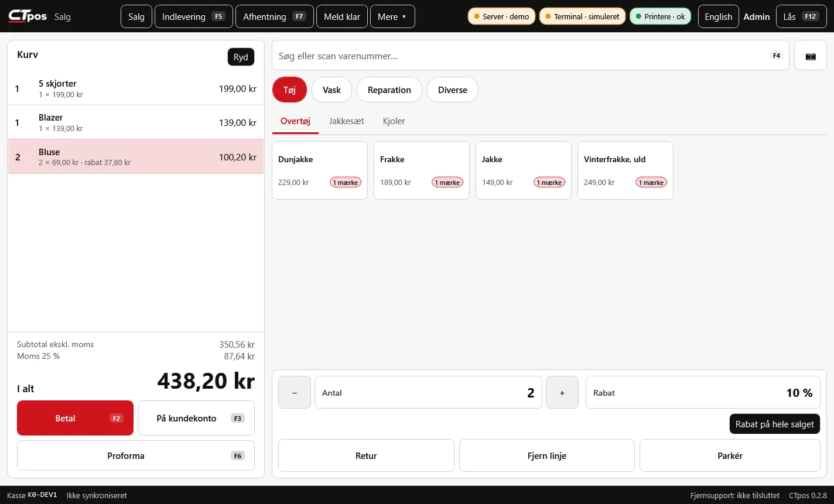Select the Blazer basket line

136,122
